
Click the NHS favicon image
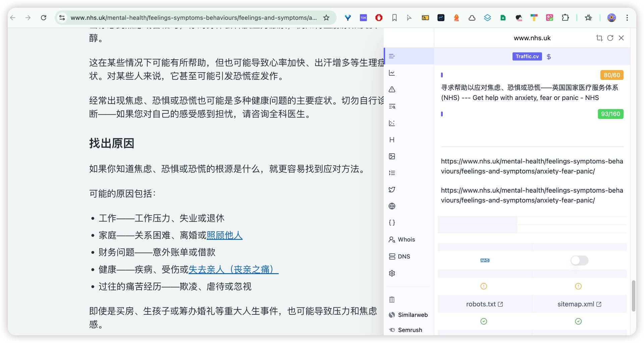click(x=485, y=260)
